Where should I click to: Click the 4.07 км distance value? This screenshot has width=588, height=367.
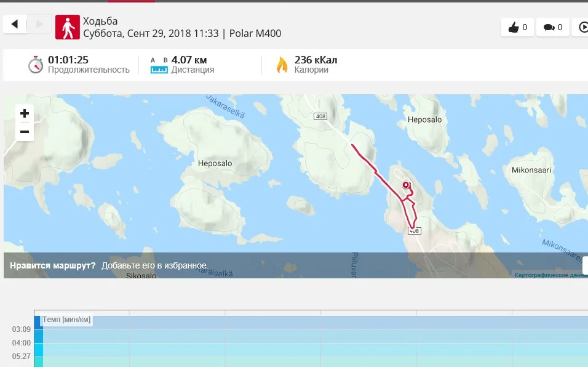[x=189, y=60]
